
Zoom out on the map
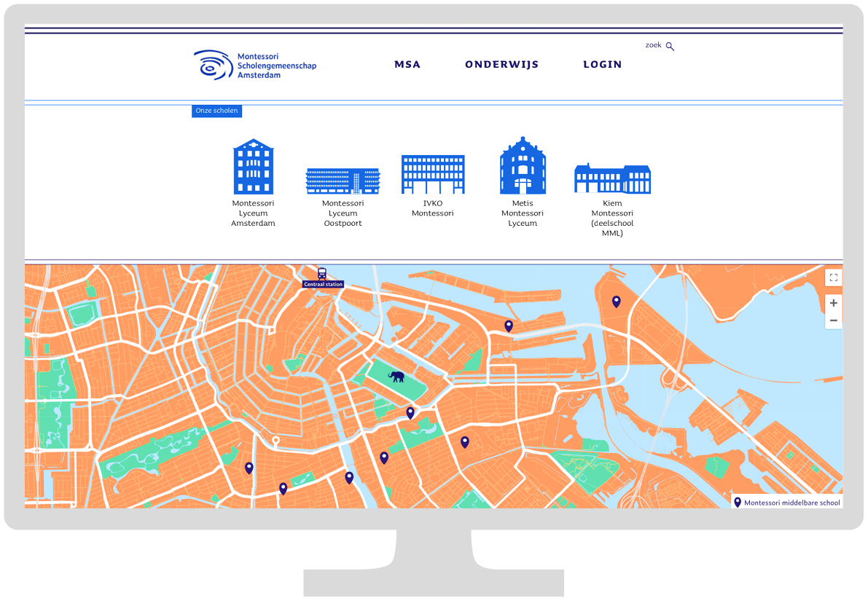pos(833,320)
